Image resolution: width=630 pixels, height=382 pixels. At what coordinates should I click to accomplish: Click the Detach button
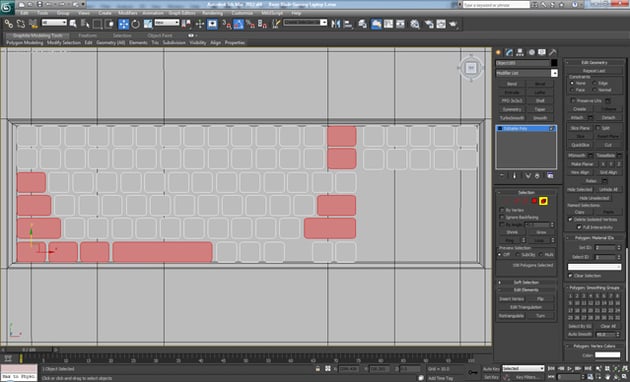tap(608, 118)
